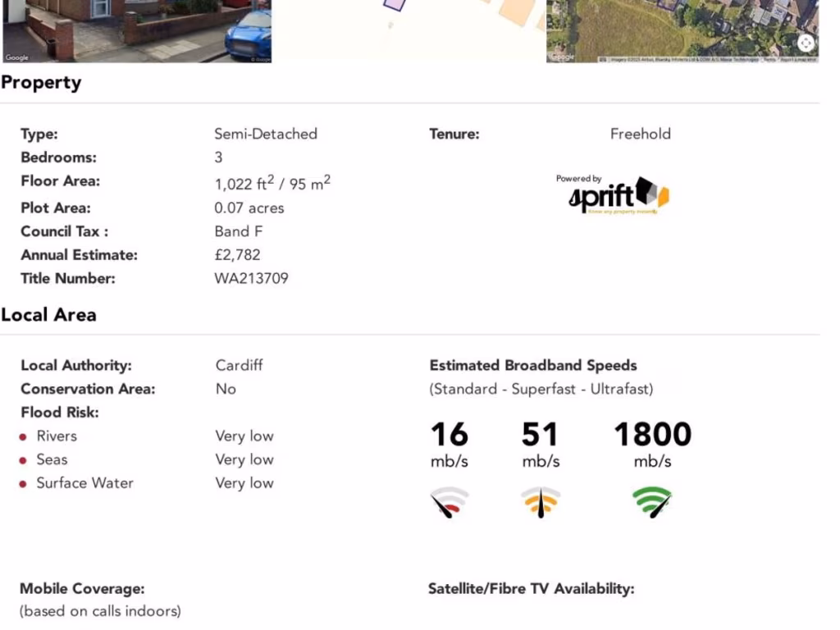The width and height of the screenshot is (840, 630).
Task: Click the Seas flood risk bullet
Action: 24,460
